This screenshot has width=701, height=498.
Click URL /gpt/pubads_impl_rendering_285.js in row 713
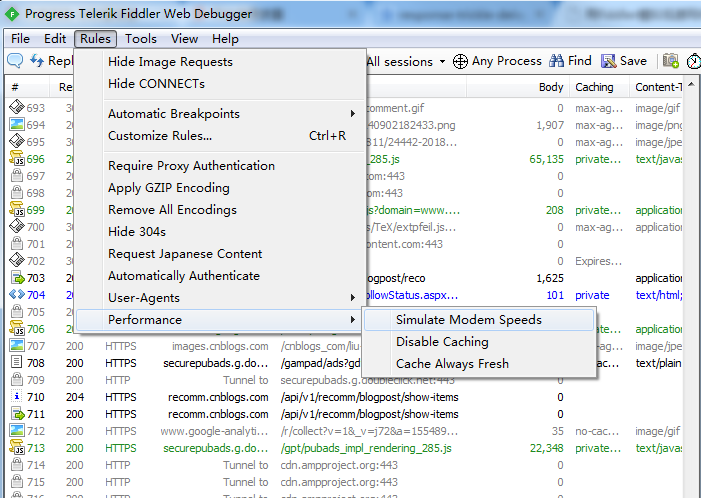[366, 448]
